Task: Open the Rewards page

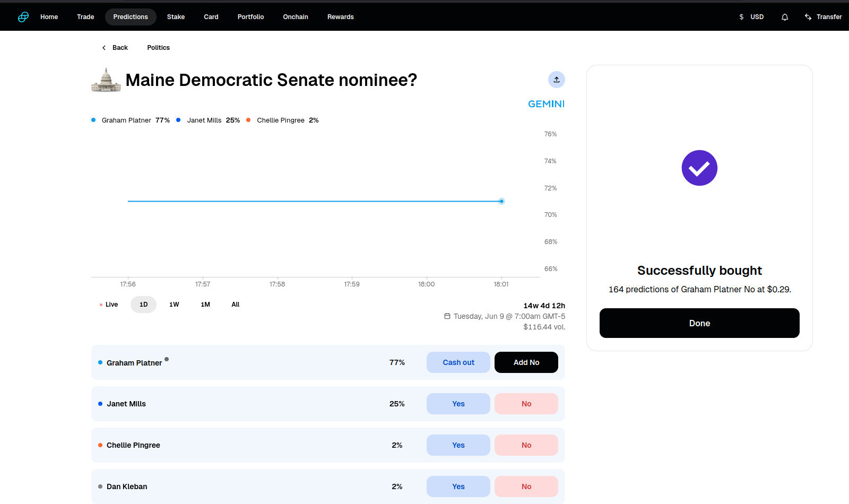Action: (341, 17)
